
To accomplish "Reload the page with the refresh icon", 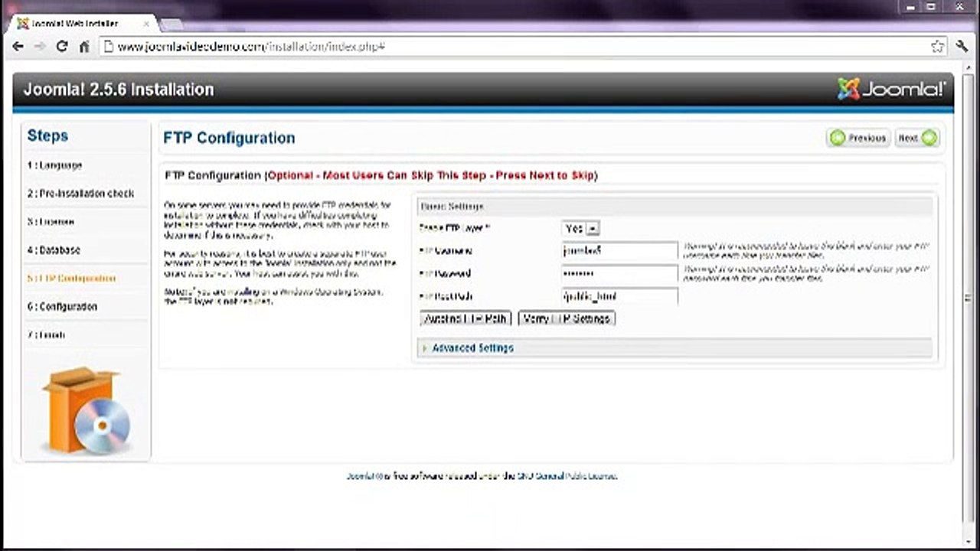I will click(x=62, y=47).
